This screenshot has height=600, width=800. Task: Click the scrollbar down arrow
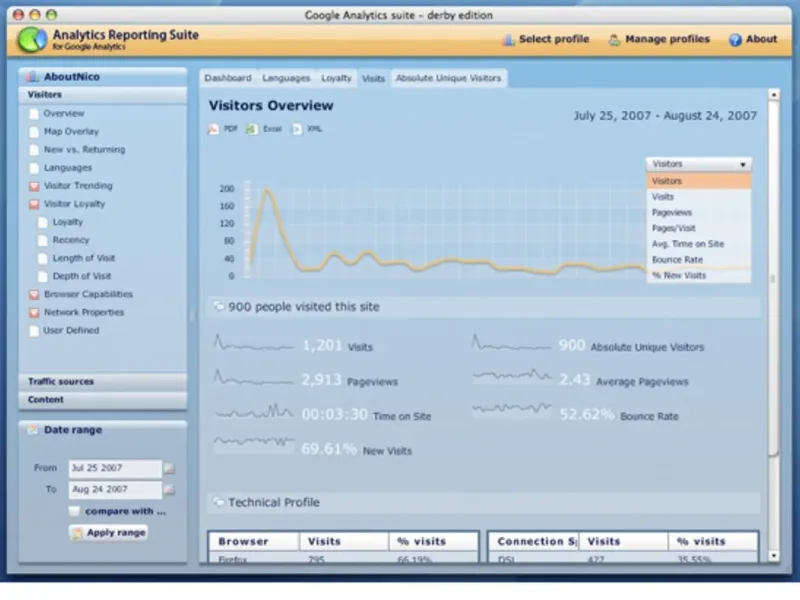773,555
